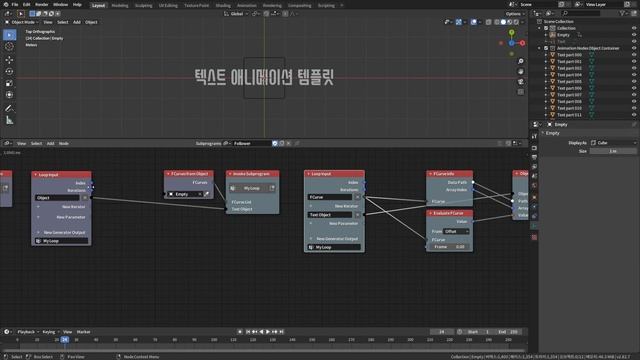Select the Rotate tool in viewport toolbar
Screen dimensions: 640x360
pos(9,71)
